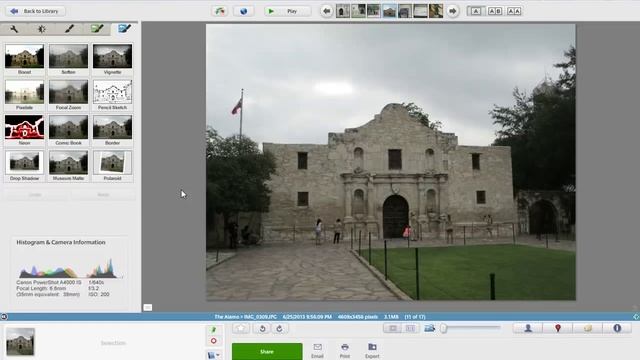Image resolution: width=640 pixels, height=360 pixels.
Task: Hold selected items with the green pin icon
Action: click(x=213, y=330)
